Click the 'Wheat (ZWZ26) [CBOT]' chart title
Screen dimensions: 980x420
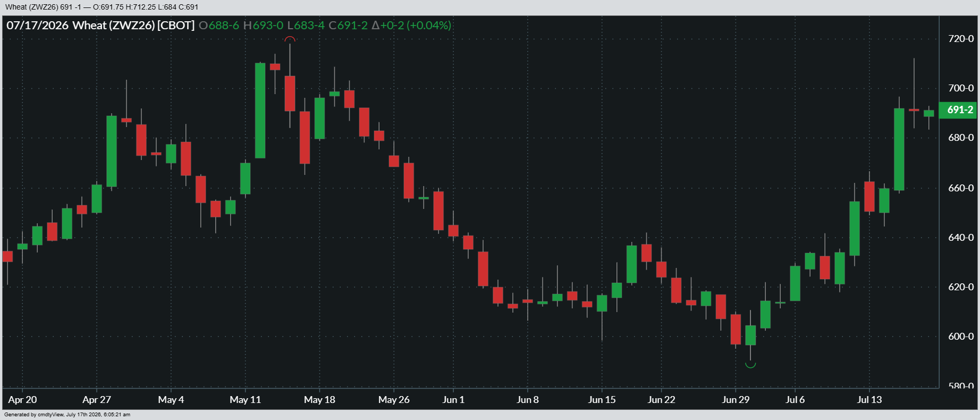click(133, 26)
